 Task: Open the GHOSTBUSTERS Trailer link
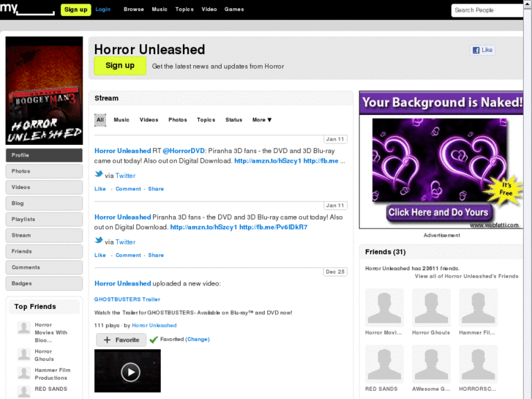pyautogui.click(x=127, y=299)
